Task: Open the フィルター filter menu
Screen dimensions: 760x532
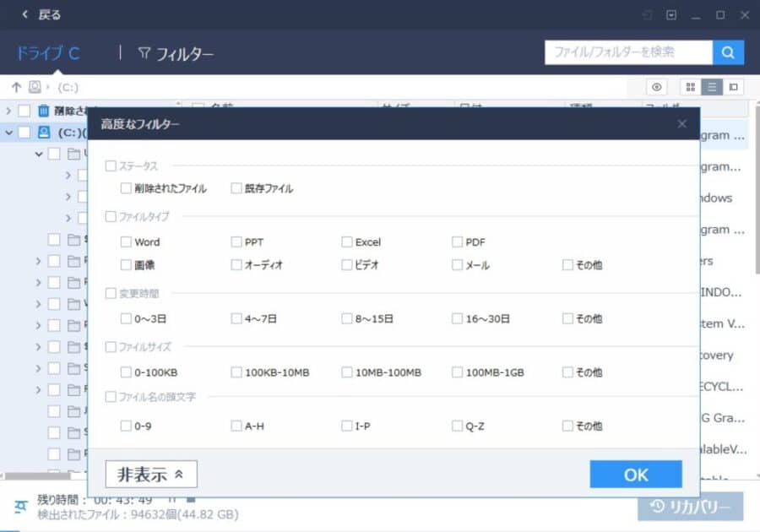Action: click(x=176, y=53)
